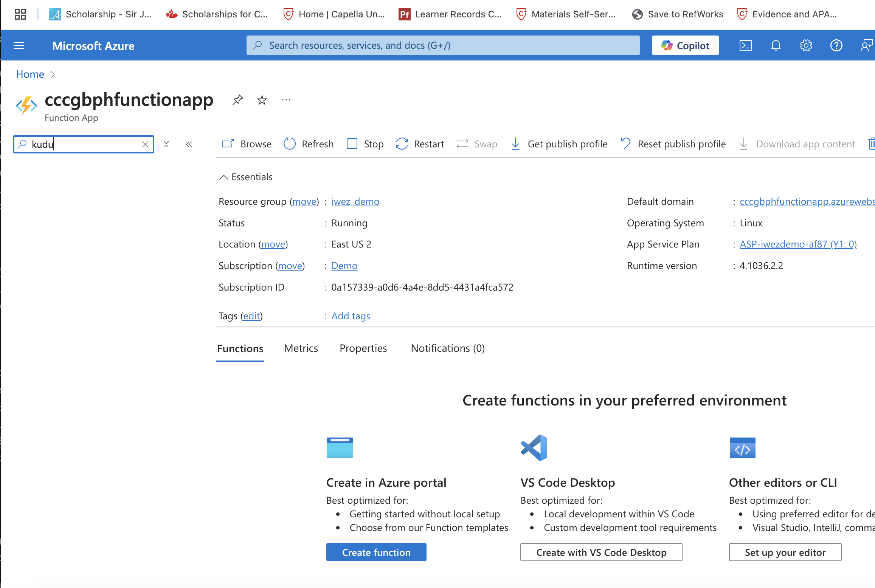Screen dimensions: 875x588
Task: Open Save to RefWorks bookmark
Action: pyautogui.click(x=678, y=14)
